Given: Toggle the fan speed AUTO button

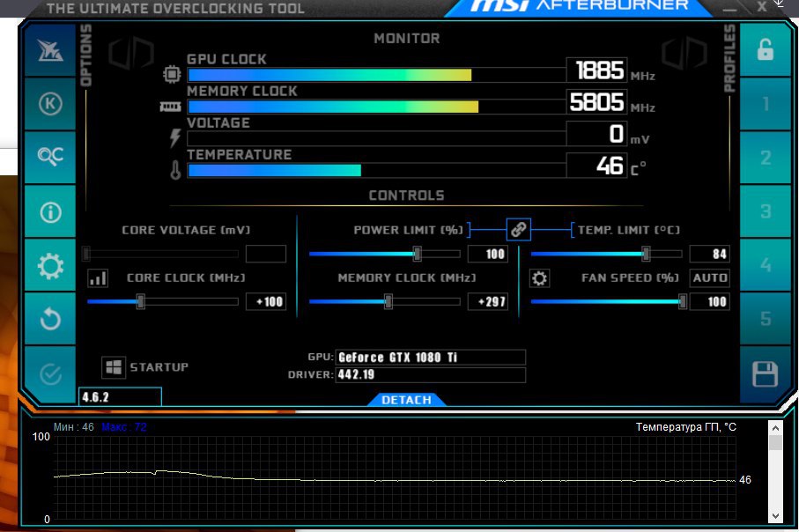Looking at the screenshot, I should [x=709, y=277].
